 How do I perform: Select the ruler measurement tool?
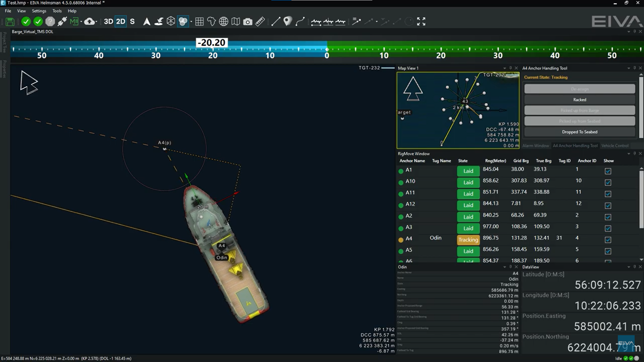point(260,21)
